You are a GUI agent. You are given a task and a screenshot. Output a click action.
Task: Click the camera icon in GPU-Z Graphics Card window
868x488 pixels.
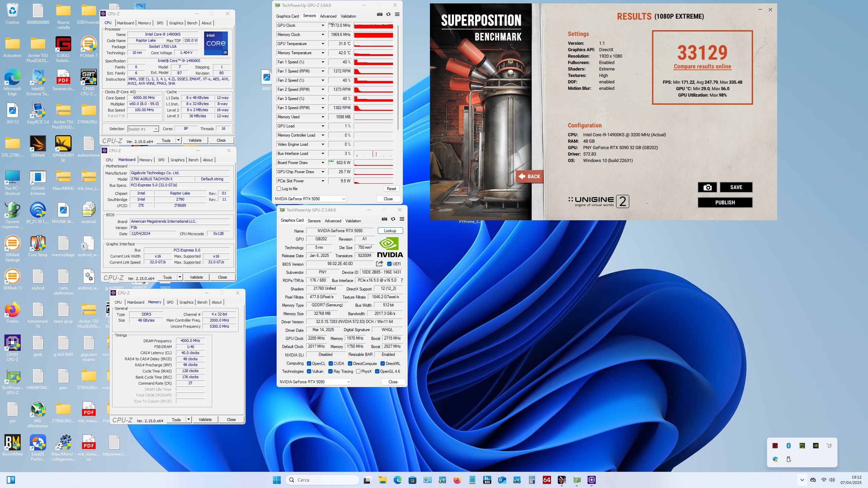coord(384,219)
